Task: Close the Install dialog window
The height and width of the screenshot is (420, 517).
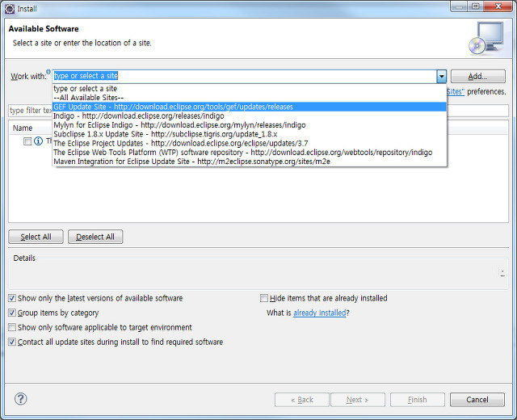Action: 498,6
